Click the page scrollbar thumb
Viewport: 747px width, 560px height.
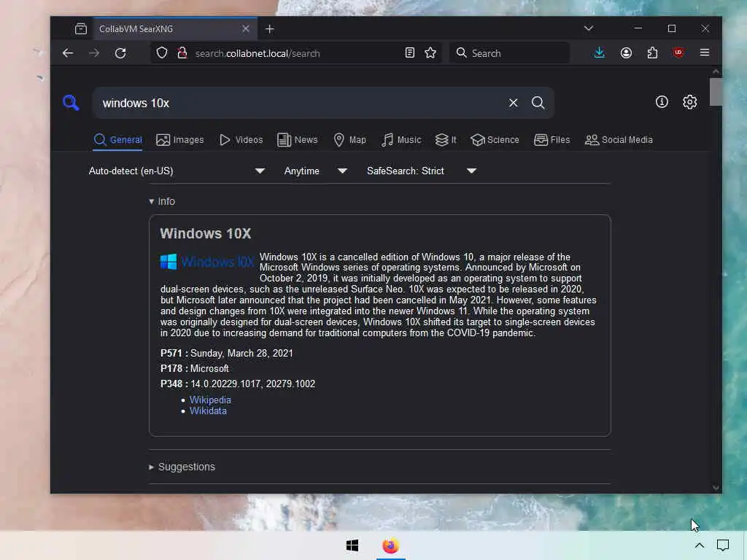(x=716, y=91)
